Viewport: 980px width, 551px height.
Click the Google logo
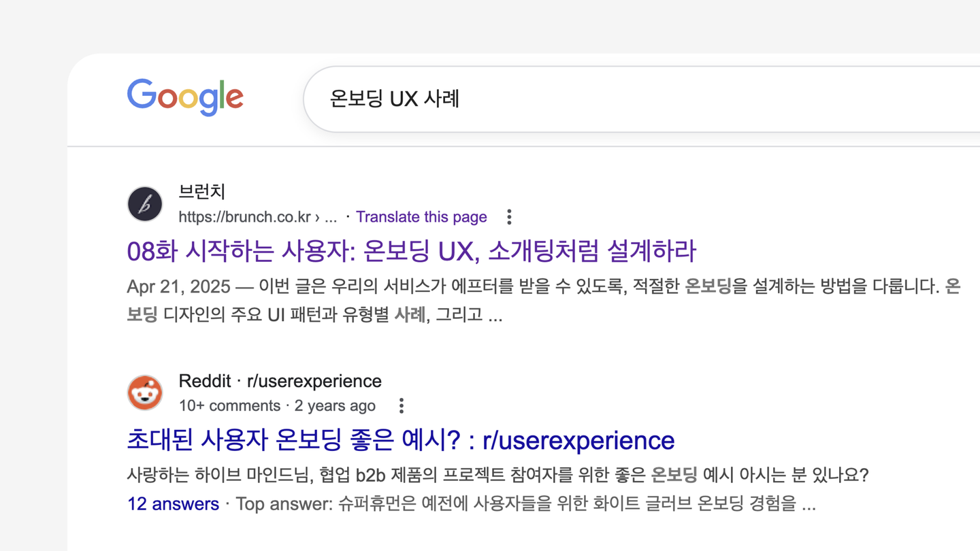185,97
